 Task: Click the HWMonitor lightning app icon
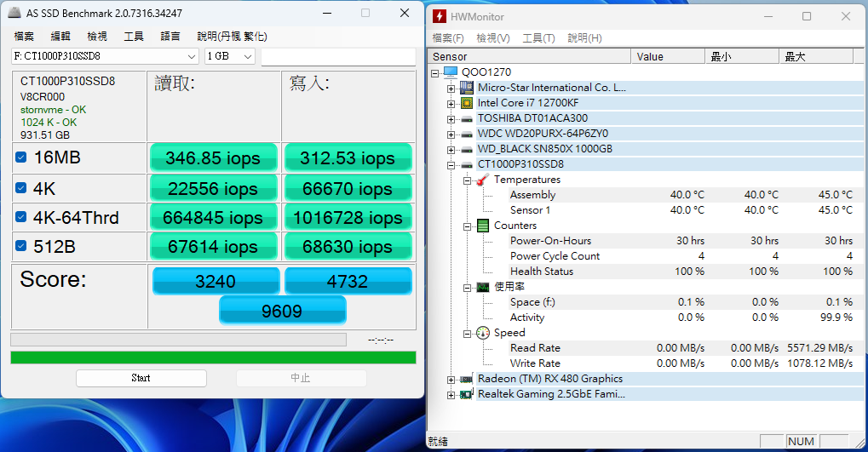[440, 16]
